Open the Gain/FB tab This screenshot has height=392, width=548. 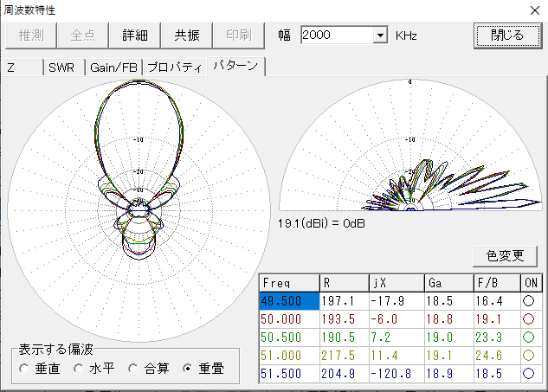[x=113, y=67]
